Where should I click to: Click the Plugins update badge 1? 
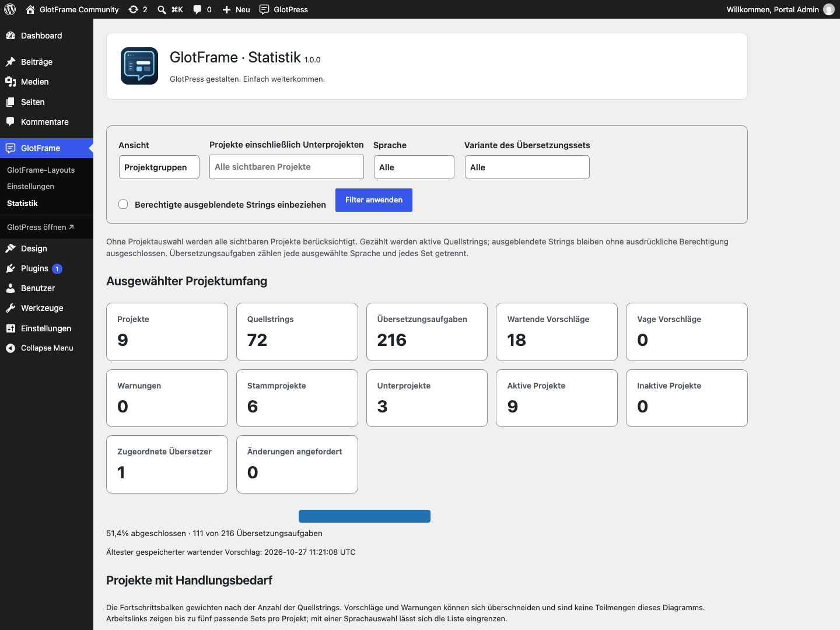(57, 269)
